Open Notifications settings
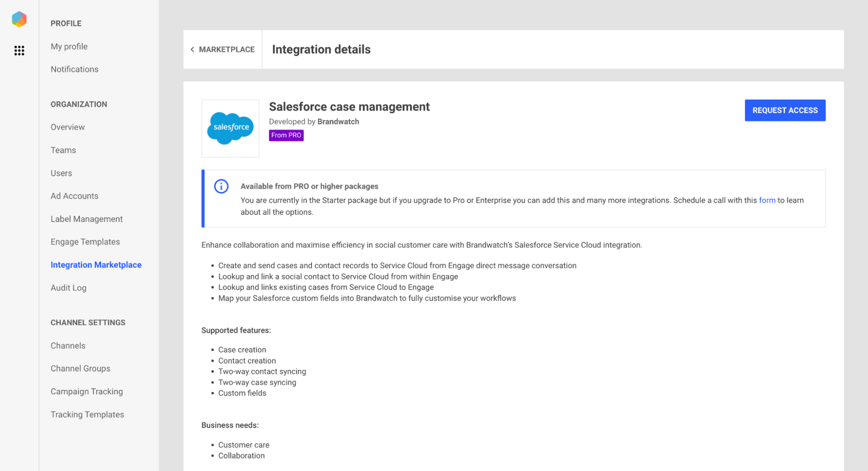The width and height of the screenshot is (868, 471). coord(74,69)
